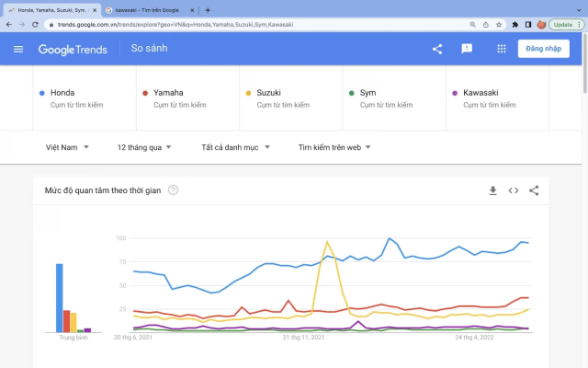Screen dimensions: 588x368
Task: Click the share page icon in address bar
Action: click(x=486, y=25)
